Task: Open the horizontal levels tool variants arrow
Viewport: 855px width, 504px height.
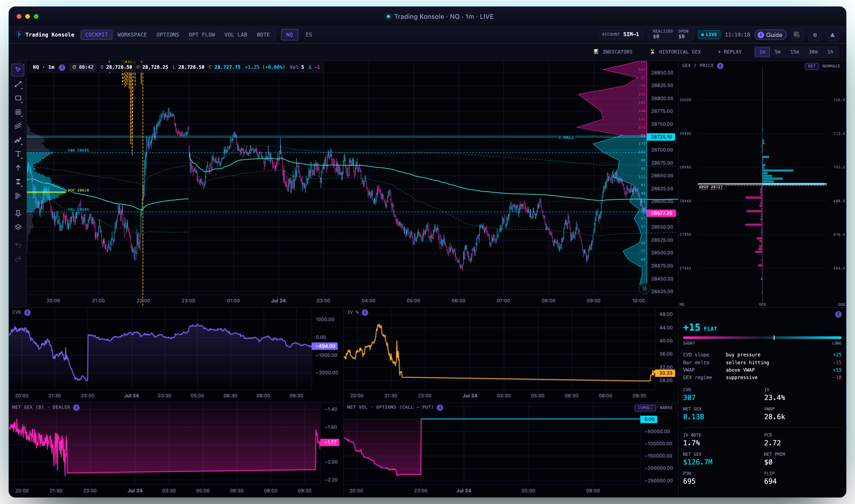Action: click(22, 116)
